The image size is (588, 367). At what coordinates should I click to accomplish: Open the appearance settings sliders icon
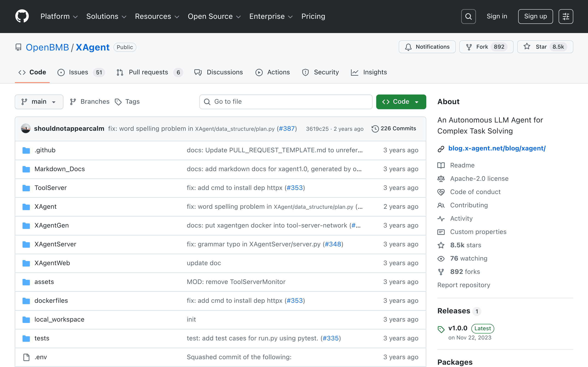point(566,17)
